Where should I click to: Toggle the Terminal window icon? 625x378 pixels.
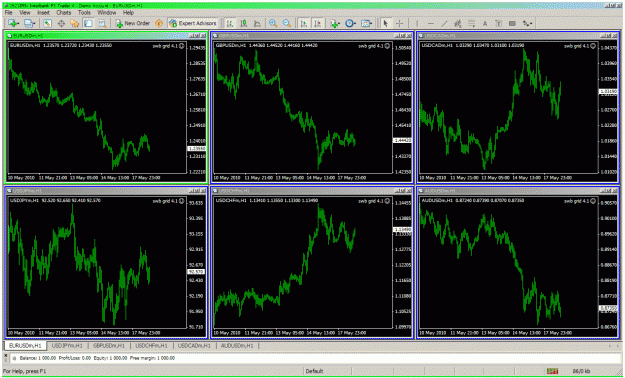pyautogui.click(x=88, y=24)
